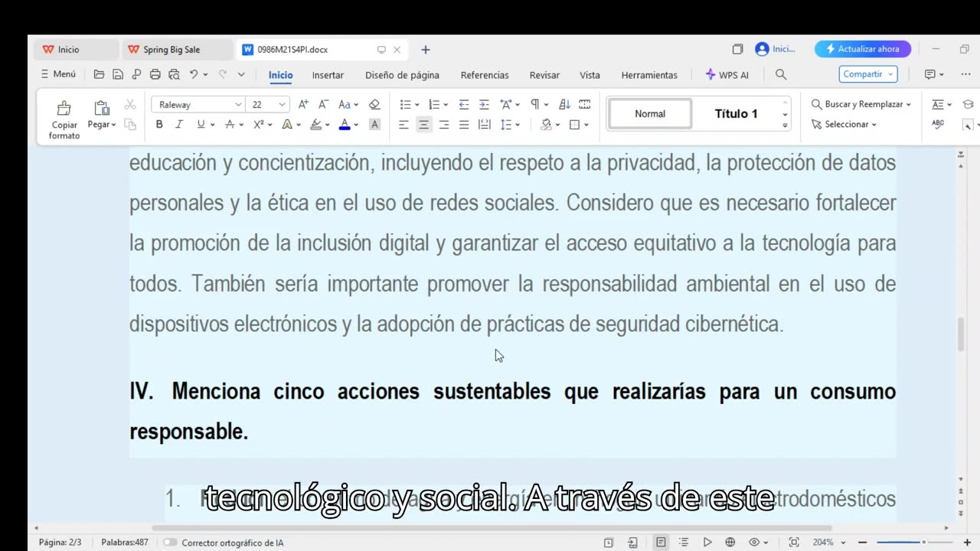Click the Actualizar ahora button

click(x=863, y=49)
